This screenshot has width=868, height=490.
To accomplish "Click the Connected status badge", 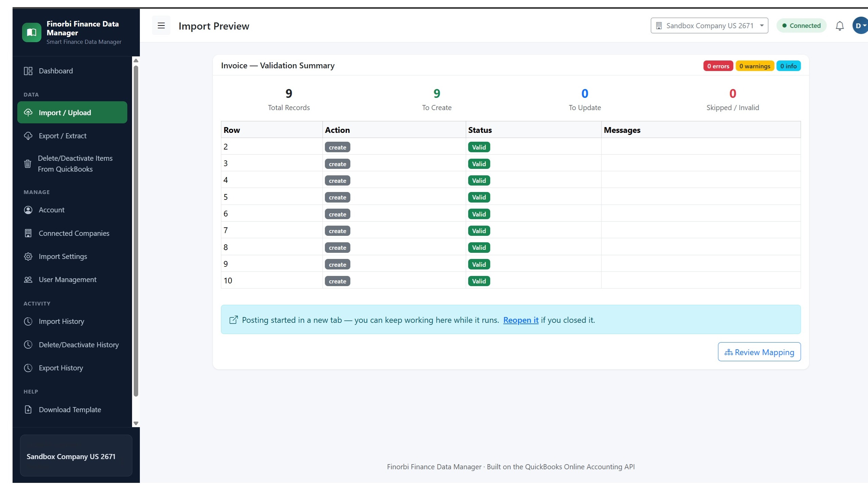I will (x=801, y=25).
